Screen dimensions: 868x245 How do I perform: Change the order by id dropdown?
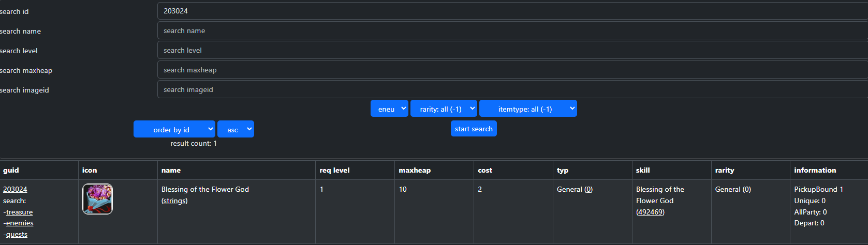pyautogui.click(x=174, y=129)
